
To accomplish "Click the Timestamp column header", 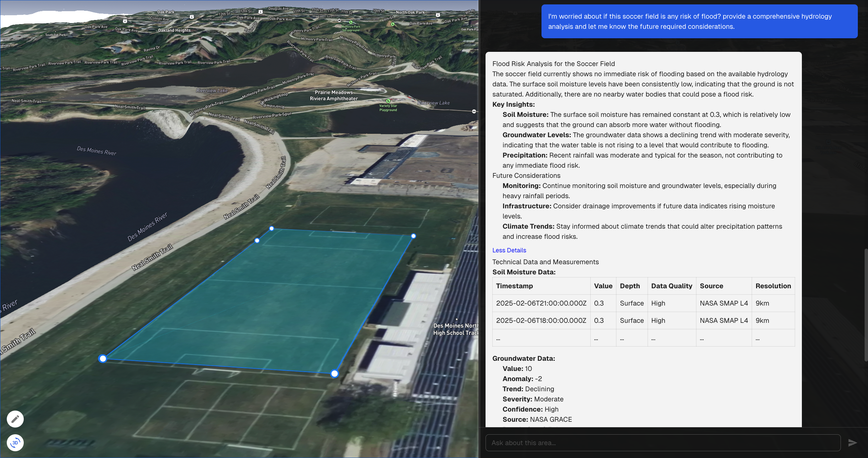I will pyautogui.click(x=514, y=286).
